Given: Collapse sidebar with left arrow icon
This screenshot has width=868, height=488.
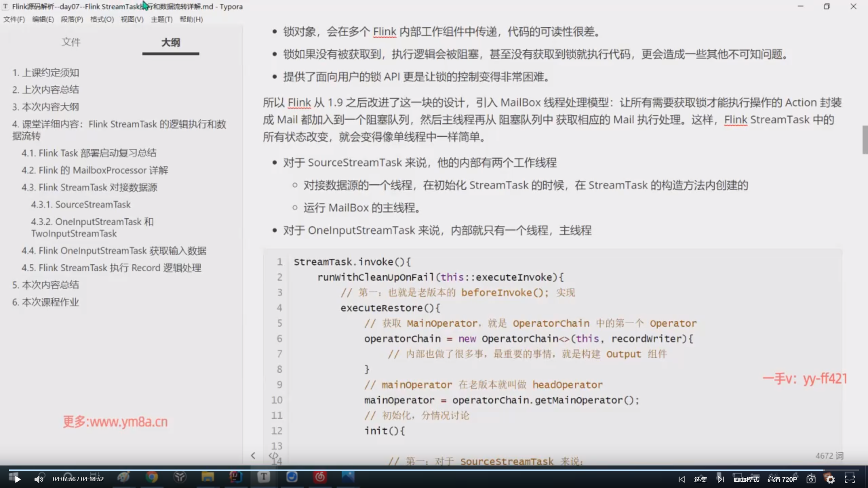Looking at the screenshot, I should (253, 455).
